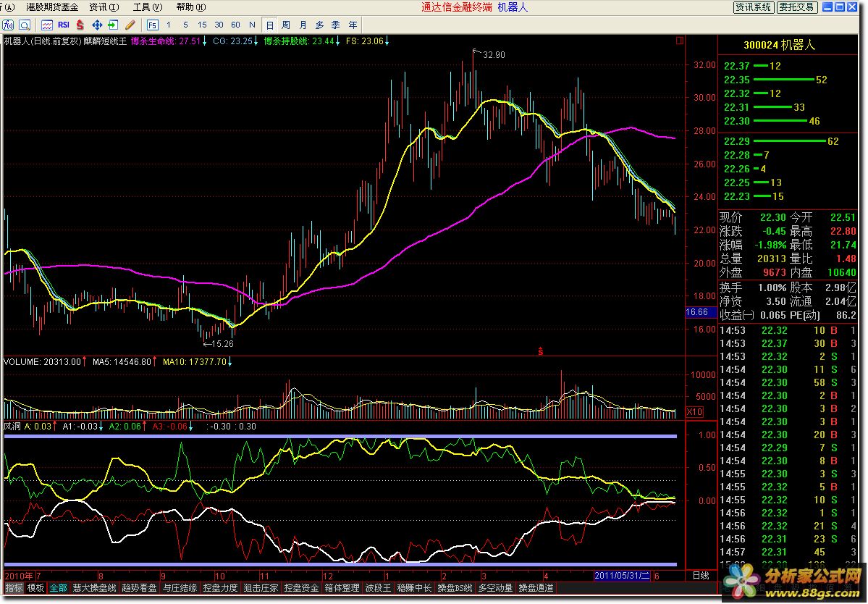Select the 多空动量 indicator tab
868x604 pixels.
[x=495, y=588]
